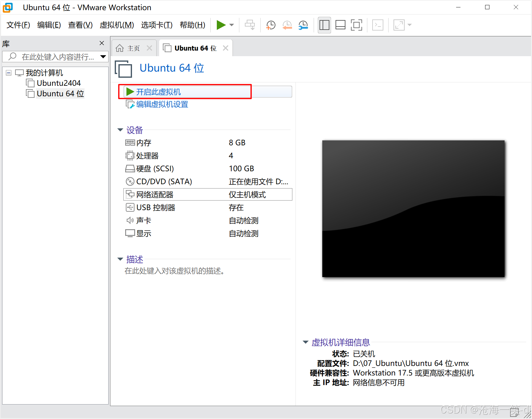The image size is (532, 419).
Task: Click the display monitor icon
Action: pos(130,234)
